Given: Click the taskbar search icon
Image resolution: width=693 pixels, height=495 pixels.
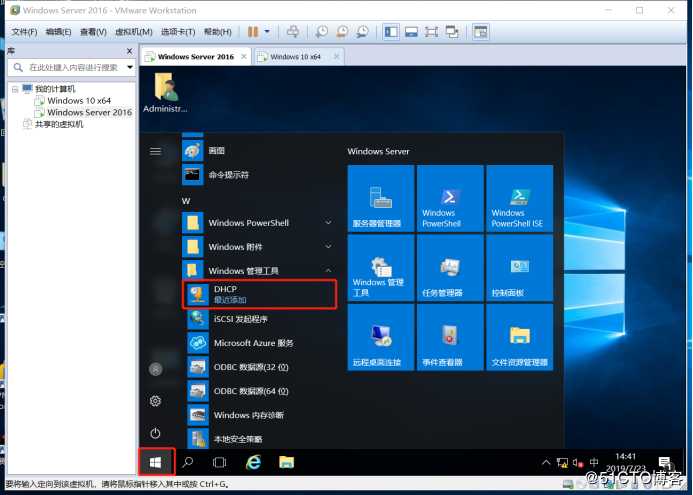Looking at the screenshot, I should 188,462.
